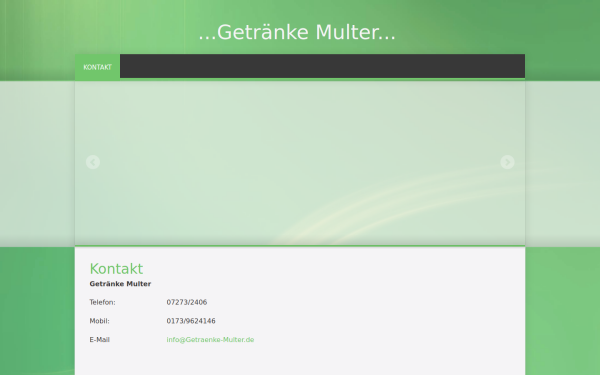Click the Telefon: label
The height and width of the screenshot is (375, 600).
(x=103, y=302)
